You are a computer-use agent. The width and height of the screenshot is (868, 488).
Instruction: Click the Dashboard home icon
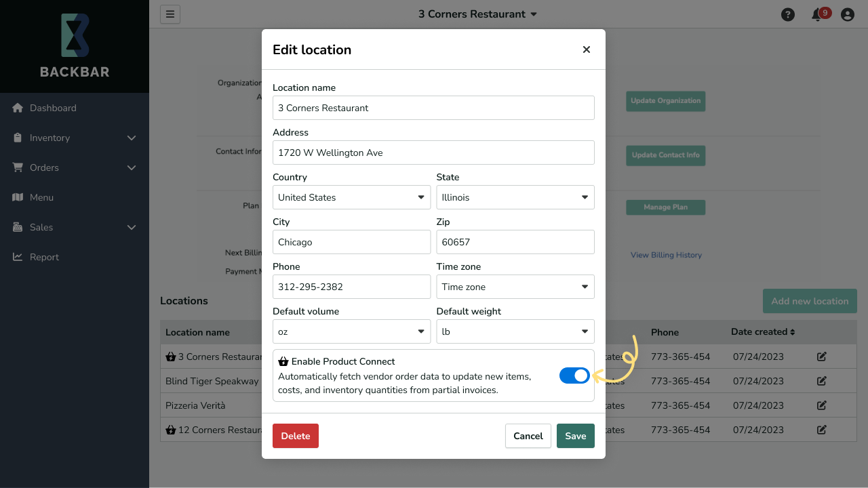[18, 108]
